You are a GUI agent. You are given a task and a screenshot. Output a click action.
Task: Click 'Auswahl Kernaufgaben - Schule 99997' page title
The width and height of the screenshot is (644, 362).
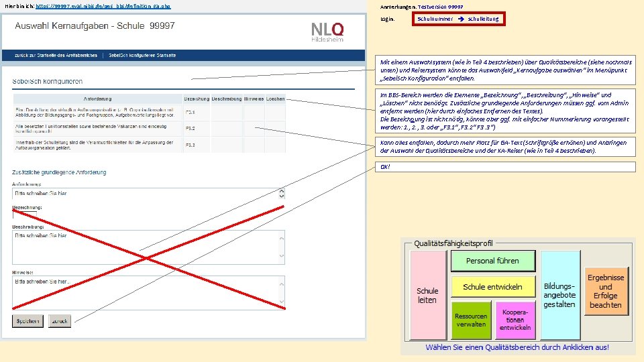click(95, 26)
